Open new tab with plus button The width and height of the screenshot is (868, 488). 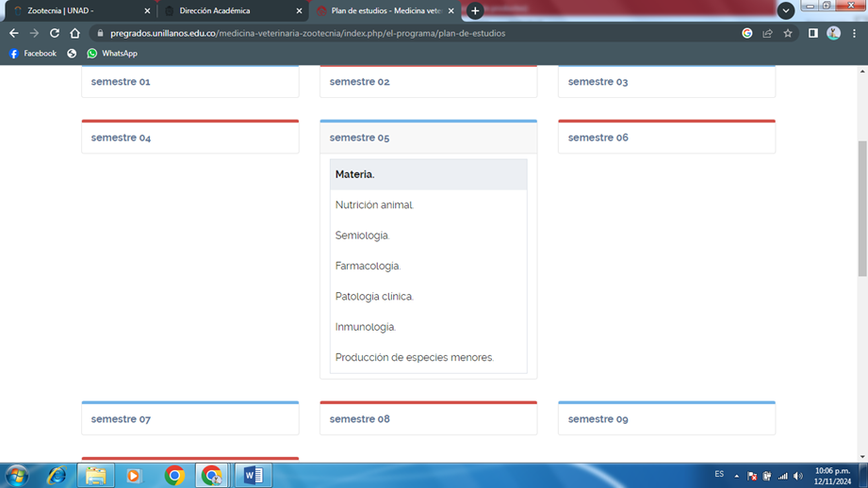point(475,11)
